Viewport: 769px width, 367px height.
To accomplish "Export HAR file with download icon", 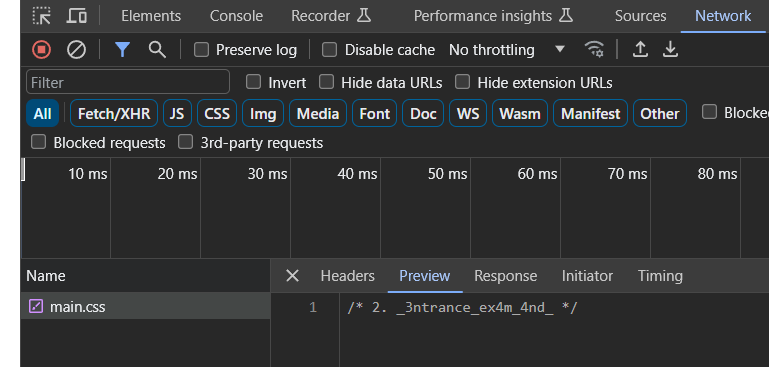I will (670, 50).
